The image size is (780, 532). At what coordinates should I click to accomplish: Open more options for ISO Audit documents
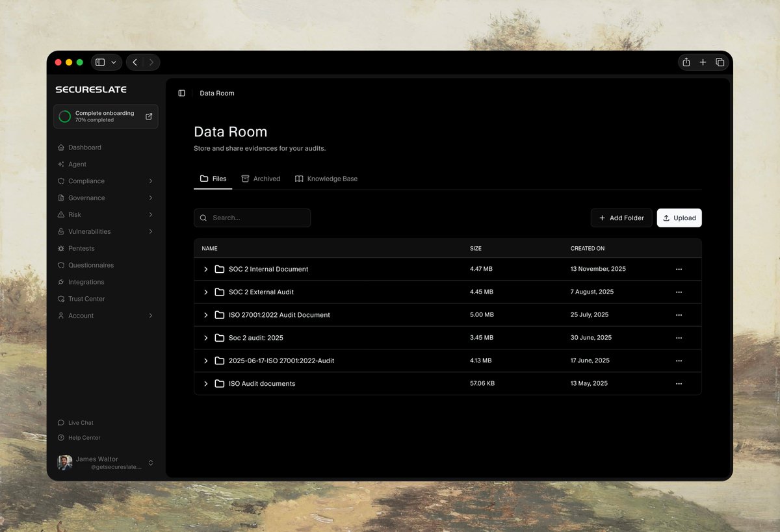pos(679,384)
